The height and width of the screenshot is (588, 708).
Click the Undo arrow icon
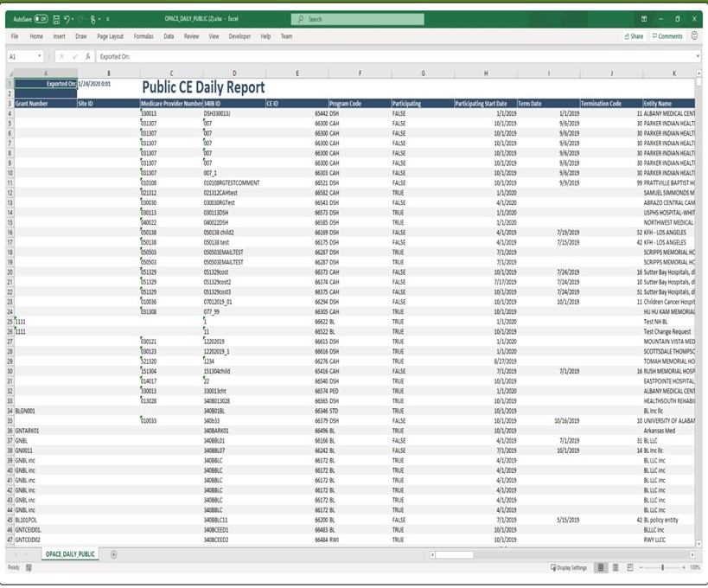click(67, 19)
